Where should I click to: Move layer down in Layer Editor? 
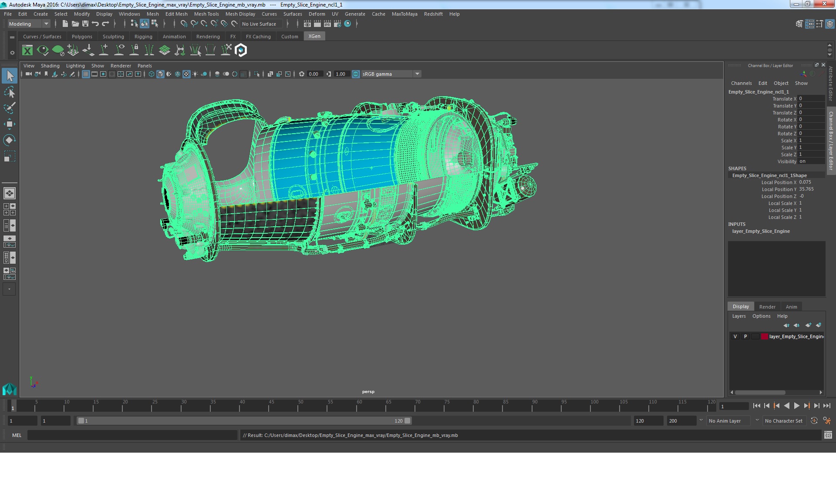tap(796, 325)
